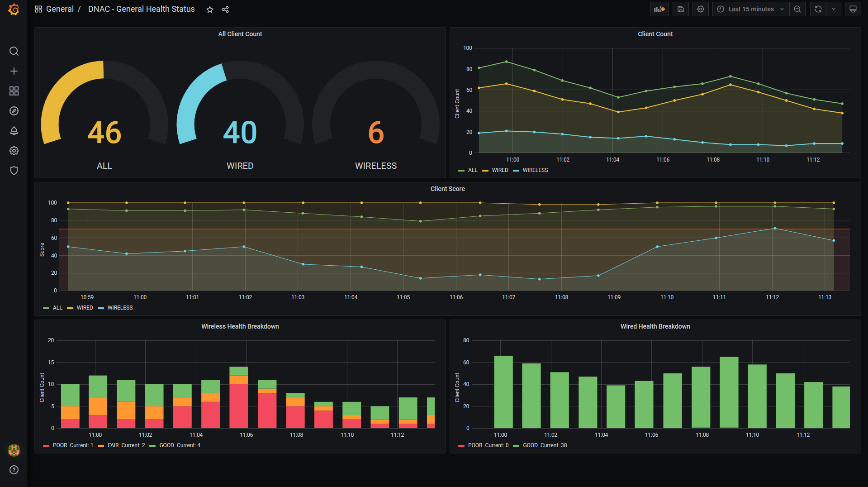Screen dimensions: 868x487
Task: Open the All Client Count panel title menu
Action: 240,34
